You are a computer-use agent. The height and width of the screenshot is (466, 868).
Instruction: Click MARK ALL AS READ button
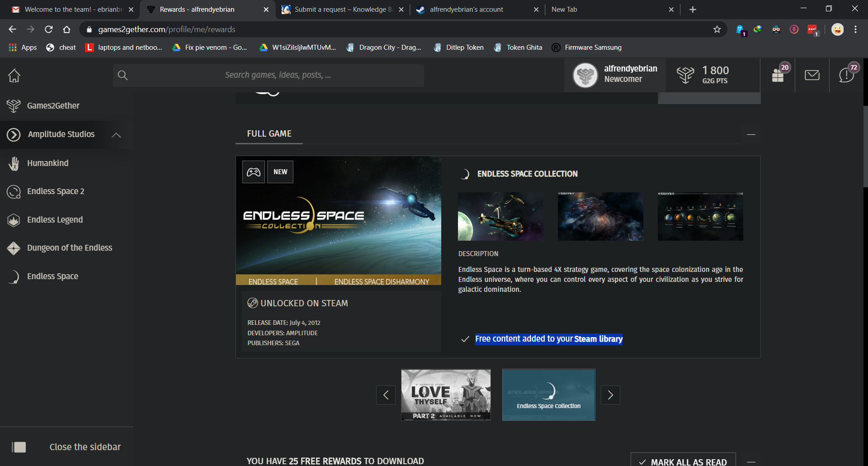point(683,461)
